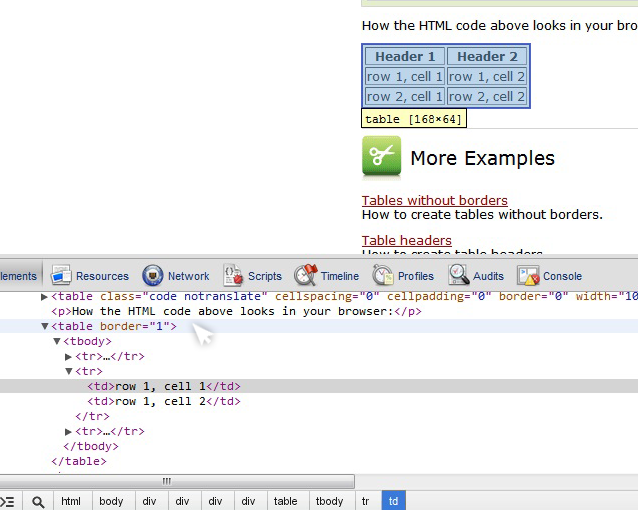Open the Table headers link
Screen dimensions: 638x510
click(x=406, y=240)
